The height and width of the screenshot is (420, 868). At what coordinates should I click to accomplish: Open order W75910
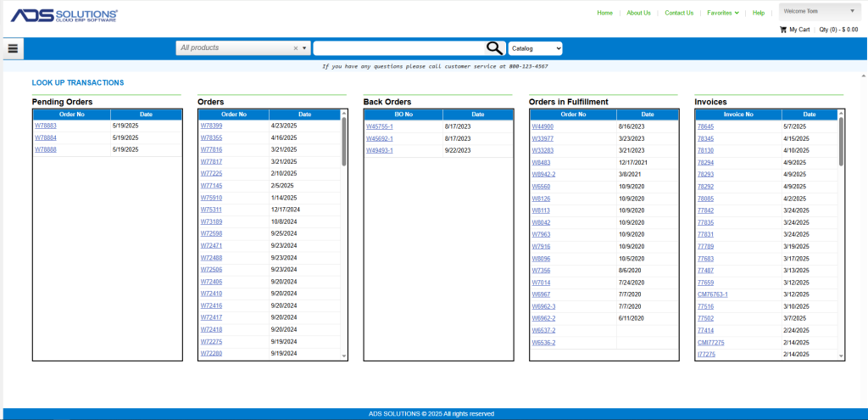click(211, 198)
